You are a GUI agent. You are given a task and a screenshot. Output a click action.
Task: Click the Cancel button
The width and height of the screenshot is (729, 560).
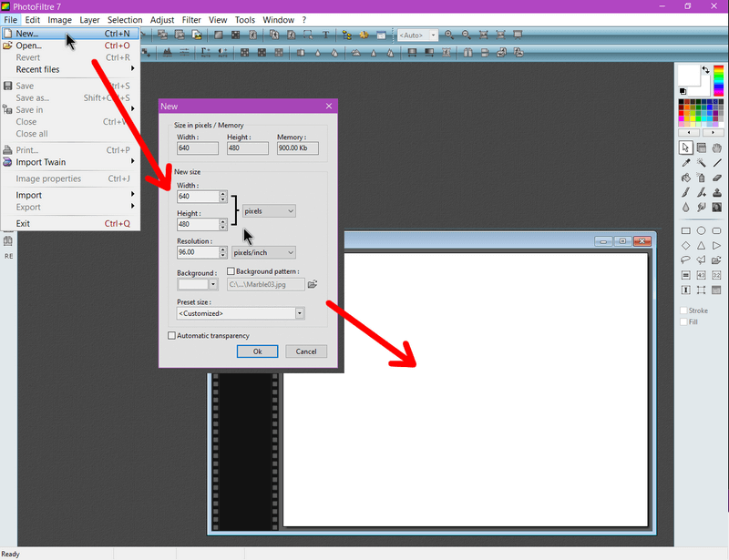tap(306, 351)
